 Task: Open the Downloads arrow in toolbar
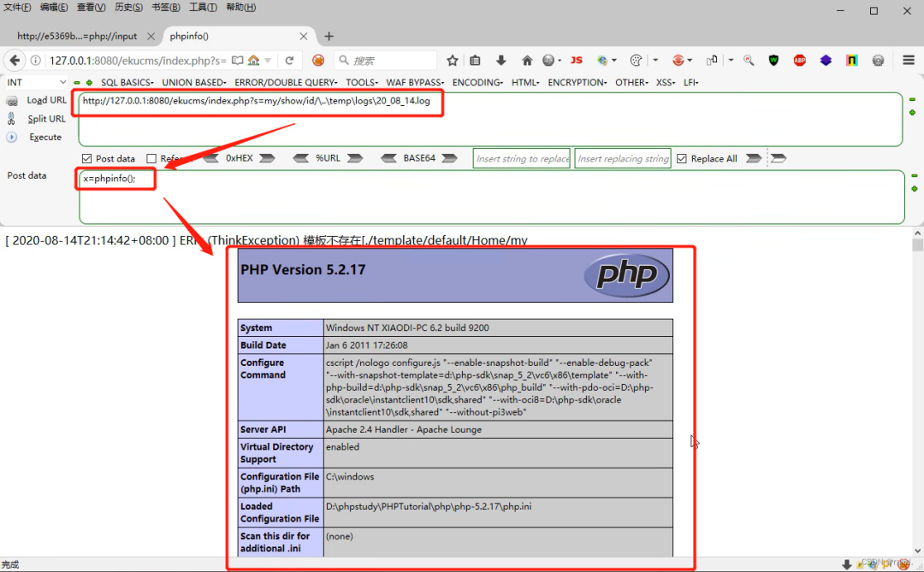click(500, 60)
